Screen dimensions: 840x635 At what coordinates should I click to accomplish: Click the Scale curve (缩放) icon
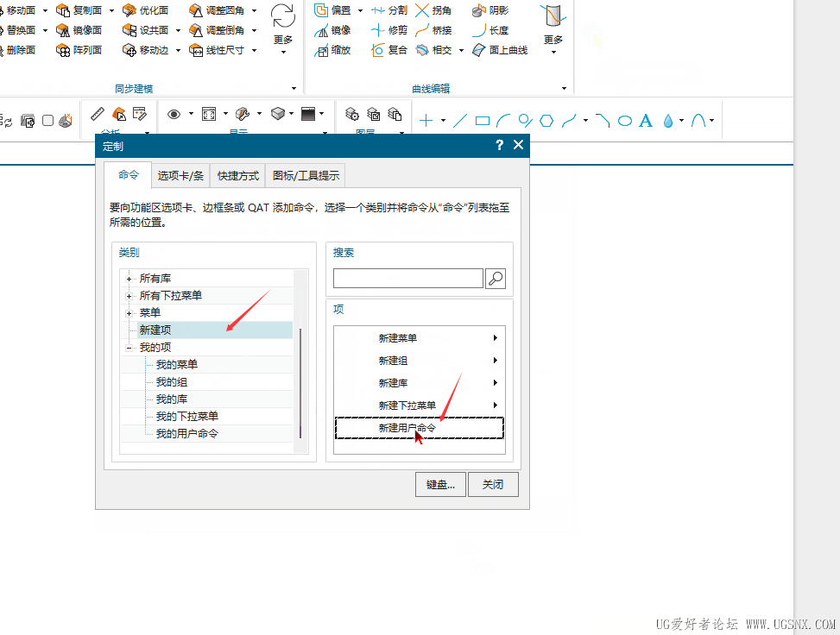point(321,50)
